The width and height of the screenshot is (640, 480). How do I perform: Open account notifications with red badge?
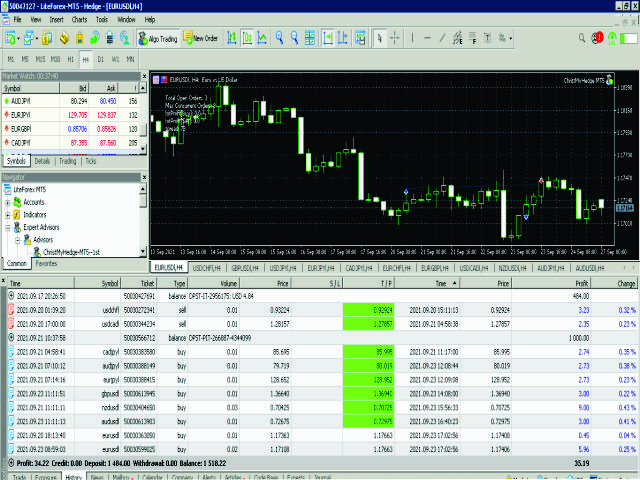click(597, 38)
